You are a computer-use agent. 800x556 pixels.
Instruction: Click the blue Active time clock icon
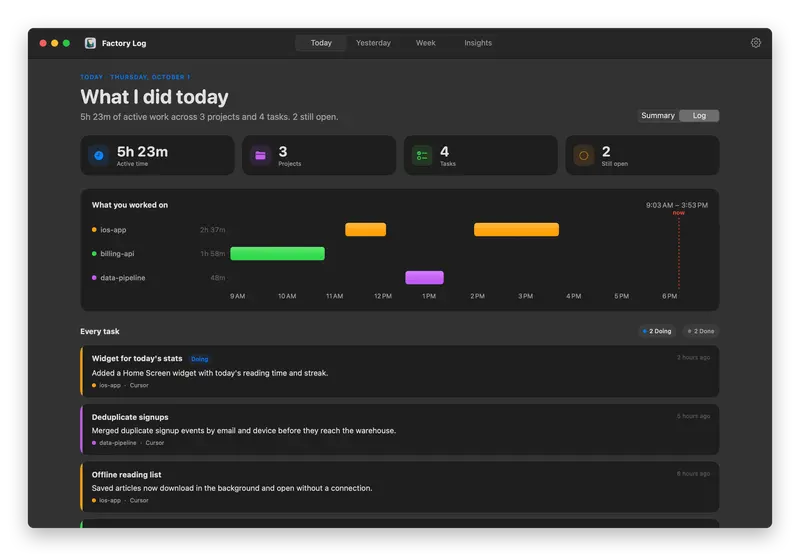(99, 156)
